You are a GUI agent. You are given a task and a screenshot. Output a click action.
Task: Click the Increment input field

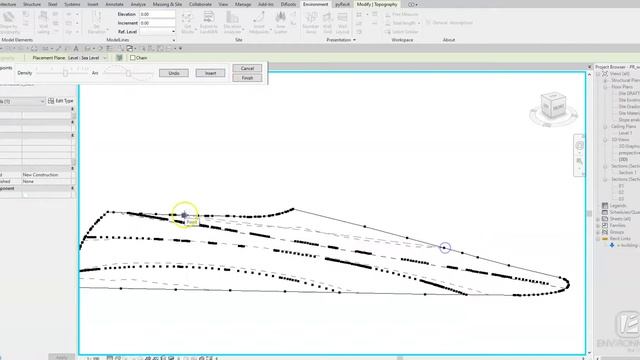tap(158, 23)
